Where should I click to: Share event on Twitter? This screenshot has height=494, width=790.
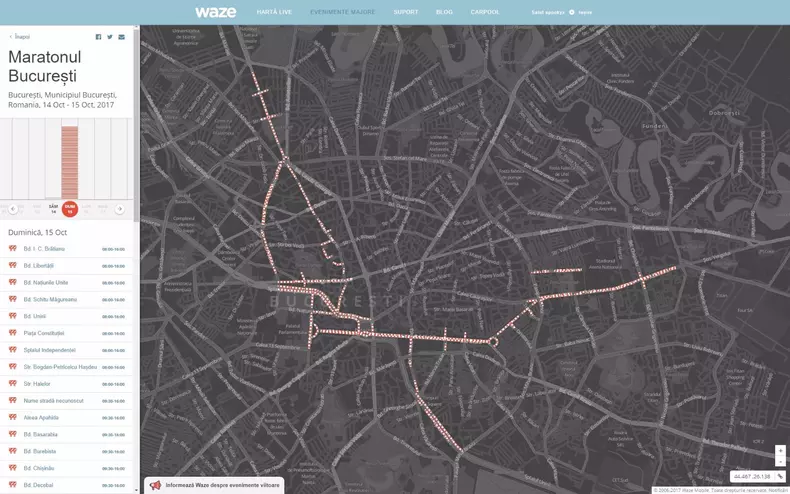110,36
